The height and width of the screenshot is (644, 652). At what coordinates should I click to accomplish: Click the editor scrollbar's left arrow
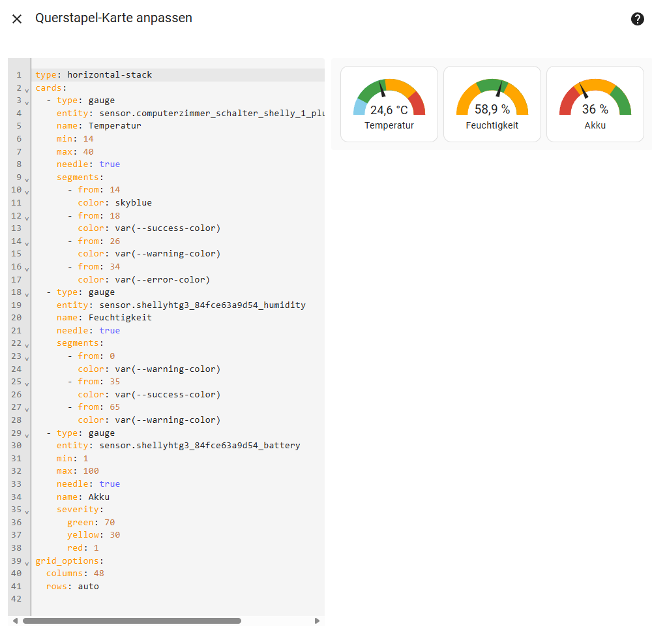(x=16, y=621)
